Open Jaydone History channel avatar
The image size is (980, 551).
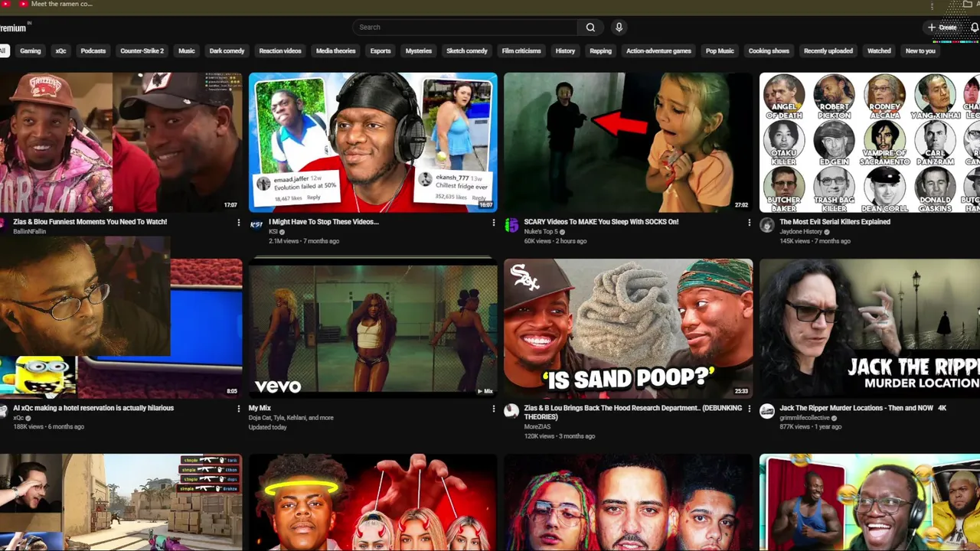[766, 225]
